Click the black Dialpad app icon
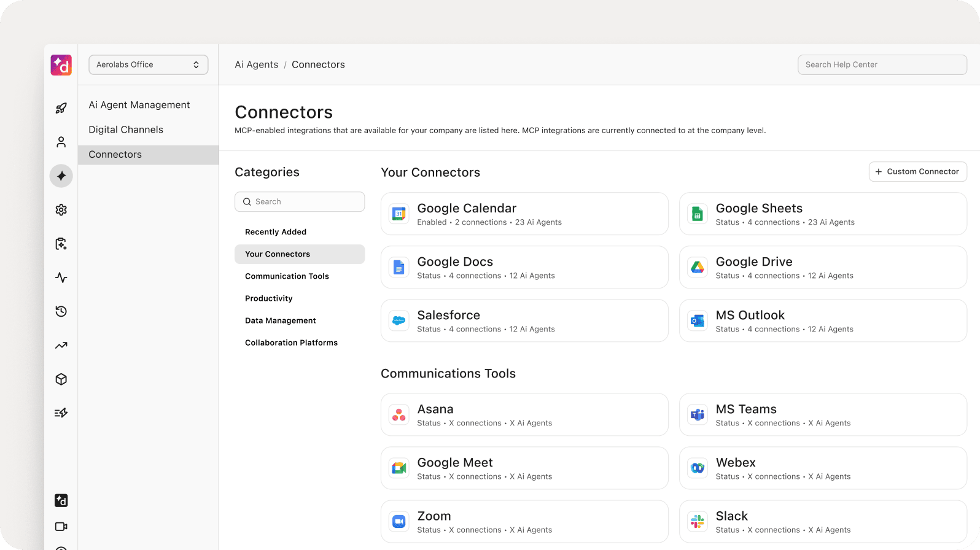Image resolution: width=980 pixels, height=550 pixels. 61,501
